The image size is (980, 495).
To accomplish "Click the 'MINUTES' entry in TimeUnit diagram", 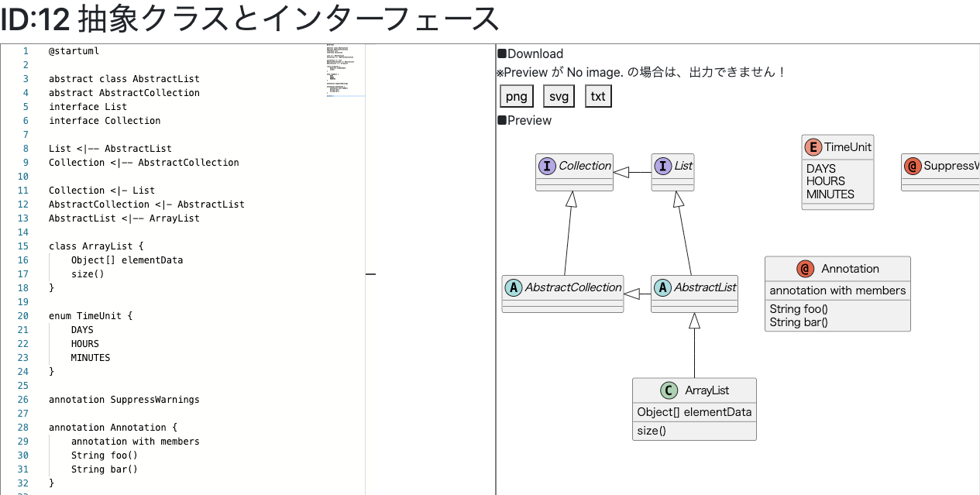I will (830, 194).
